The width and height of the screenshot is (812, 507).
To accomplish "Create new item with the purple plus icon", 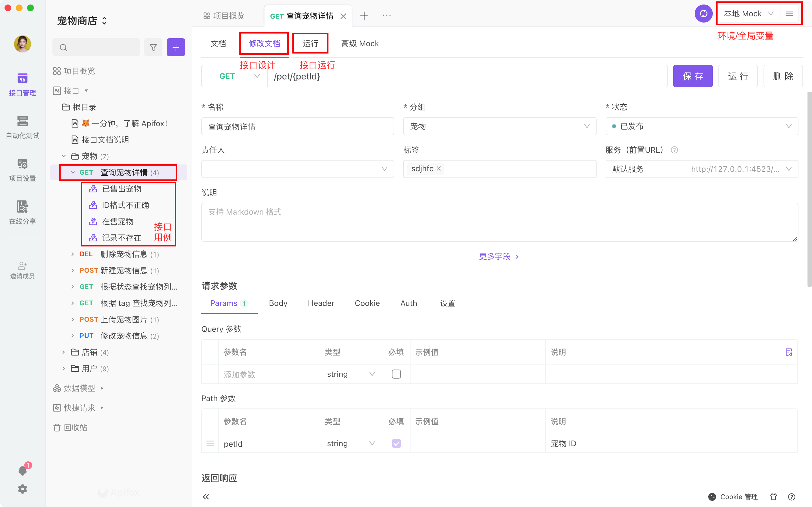I will click(176, 47).
